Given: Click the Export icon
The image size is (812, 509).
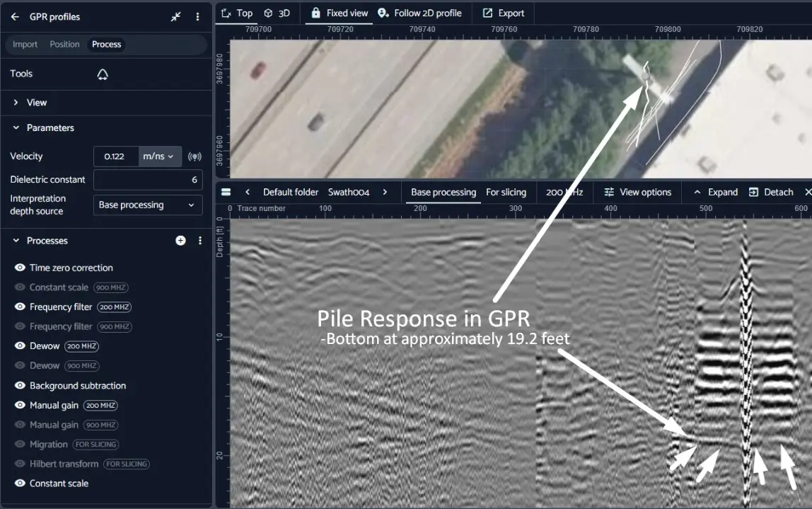Looking at the screenshot, I should click(x=486, y=13).
